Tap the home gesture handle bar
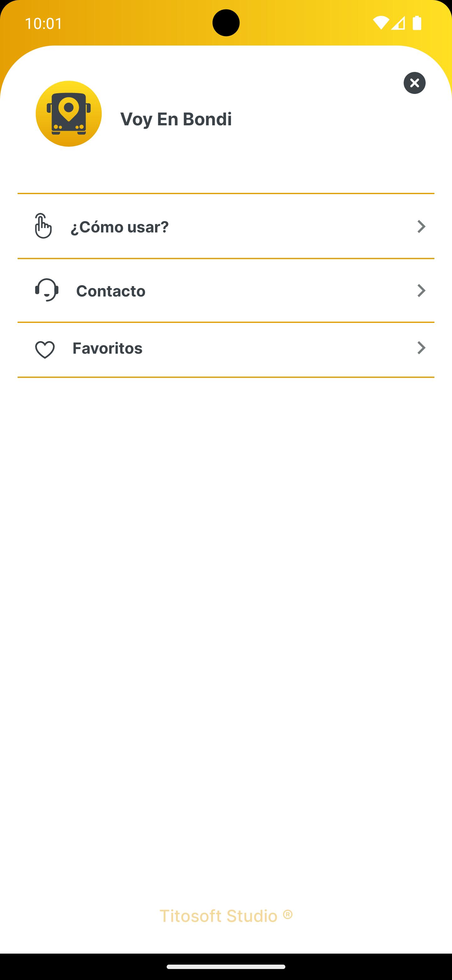 226,967
